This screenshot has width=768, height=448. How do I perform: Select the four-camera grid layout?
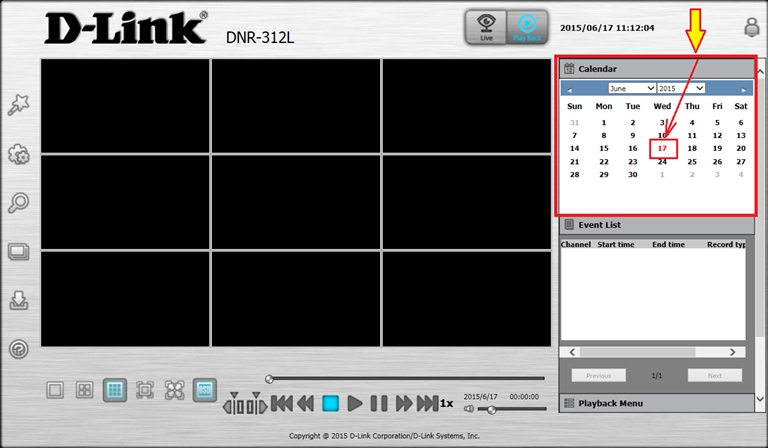pyautogui.click(x=86, y=390)
